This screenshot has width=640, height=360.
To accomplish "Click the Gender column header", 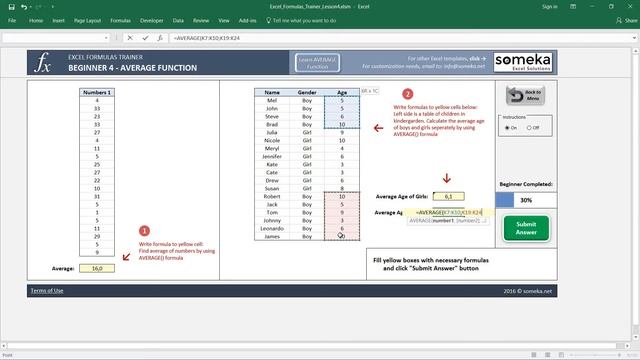I will [307, 92].
